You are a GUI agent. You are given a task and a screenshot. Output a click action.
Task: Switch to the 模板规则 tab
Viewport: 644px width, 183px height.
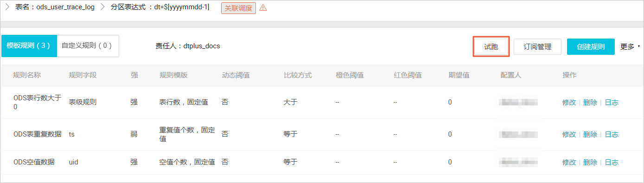29,46
